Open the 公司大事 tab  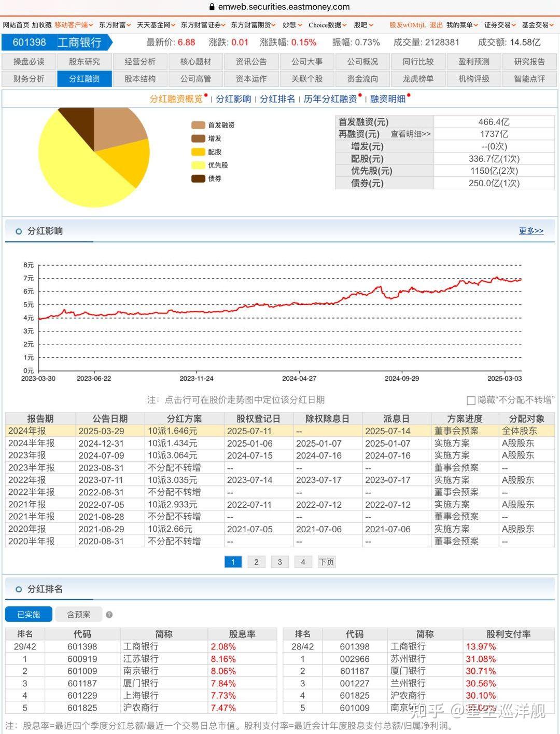pyautogui.click(x=307, y=62)
